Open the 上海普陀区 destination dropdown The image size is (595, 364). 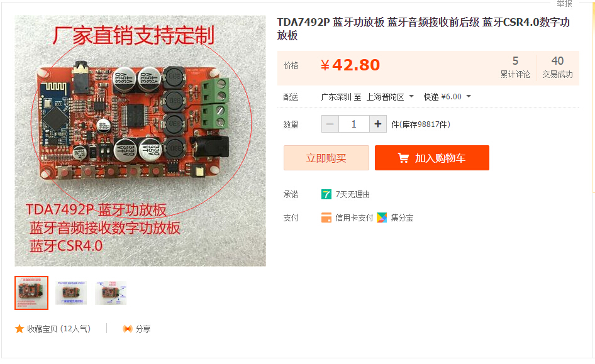(390, 97)
